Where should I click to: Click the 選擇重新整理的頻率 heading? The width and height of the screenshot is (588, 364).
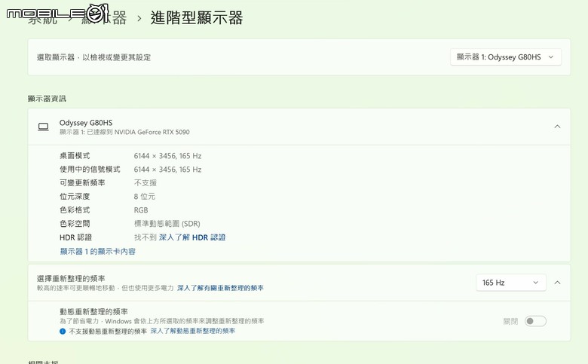(71, 279)
